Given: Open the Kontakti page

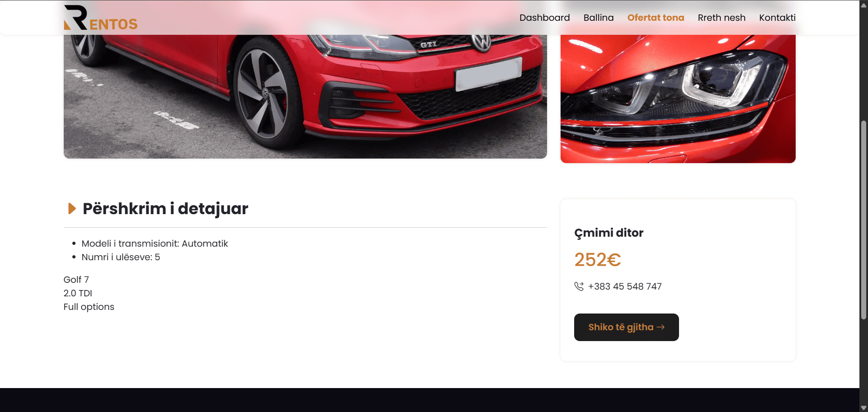Looking at the screenshot, I should tap(777, 18).
